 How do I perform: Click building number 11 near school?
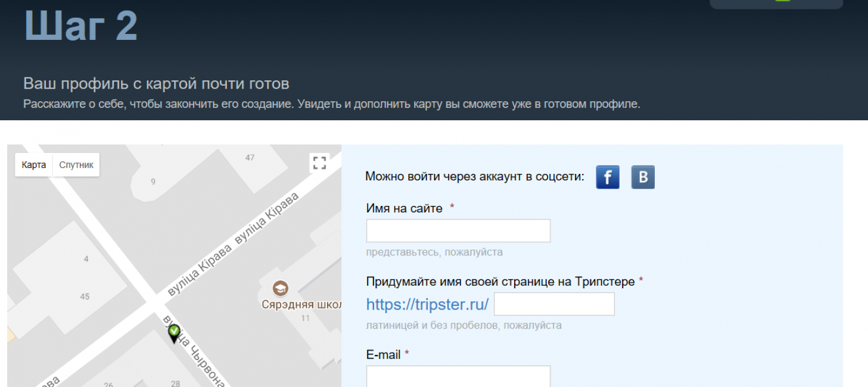305,318
